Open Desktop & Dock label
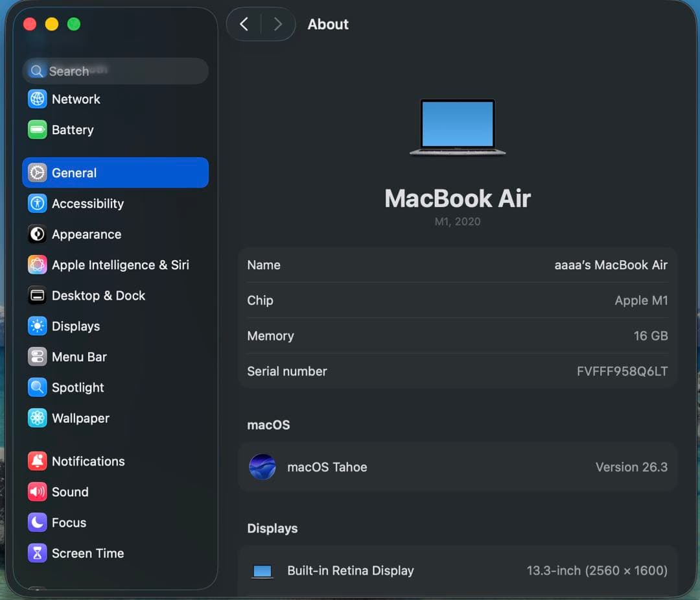700x600 pixels. pyautogui.click(x=99, y=296)
